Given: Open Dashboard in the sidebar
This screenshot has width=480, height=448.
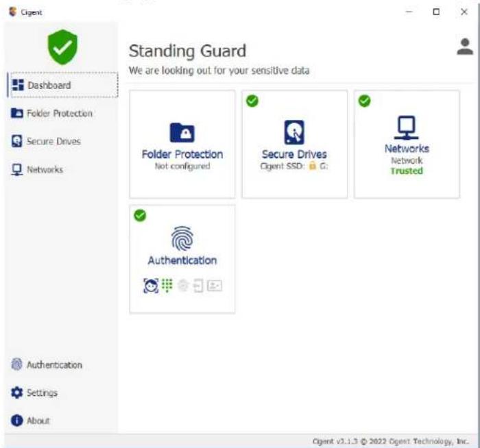Looking at the screenshot, I should click(64, 85).
